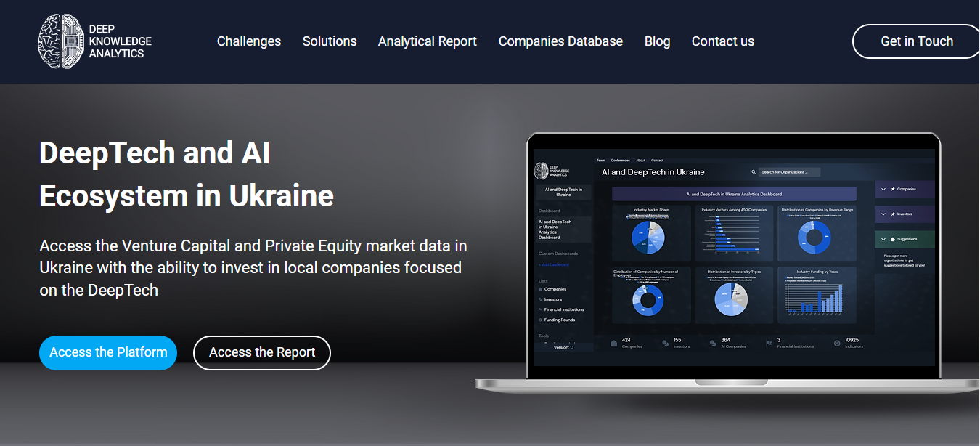980x446 pixels.
Task: Click the target icon beside 10925 Indicators
Action: point(837,343)
